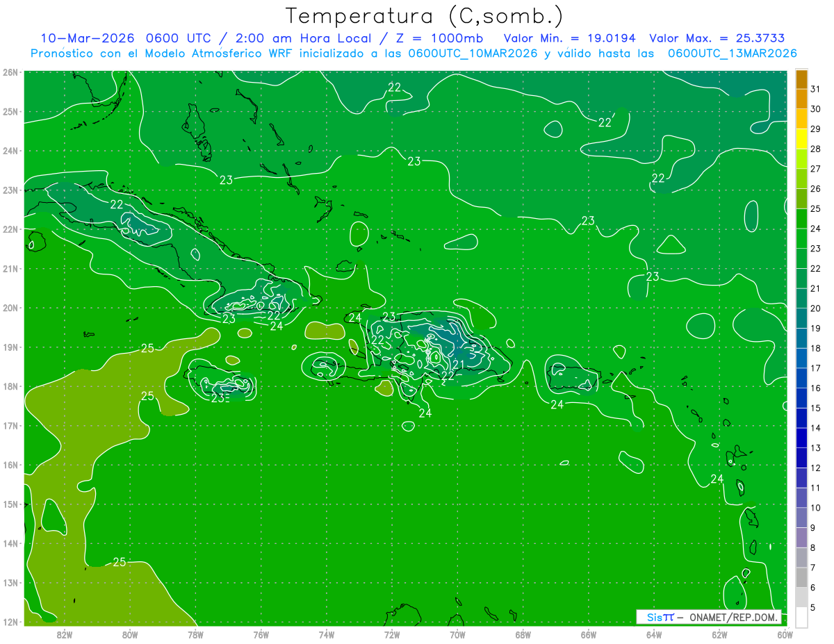Select the dark blue swatch between 13 and 14
Screen dimensions: 834x644
801,438
